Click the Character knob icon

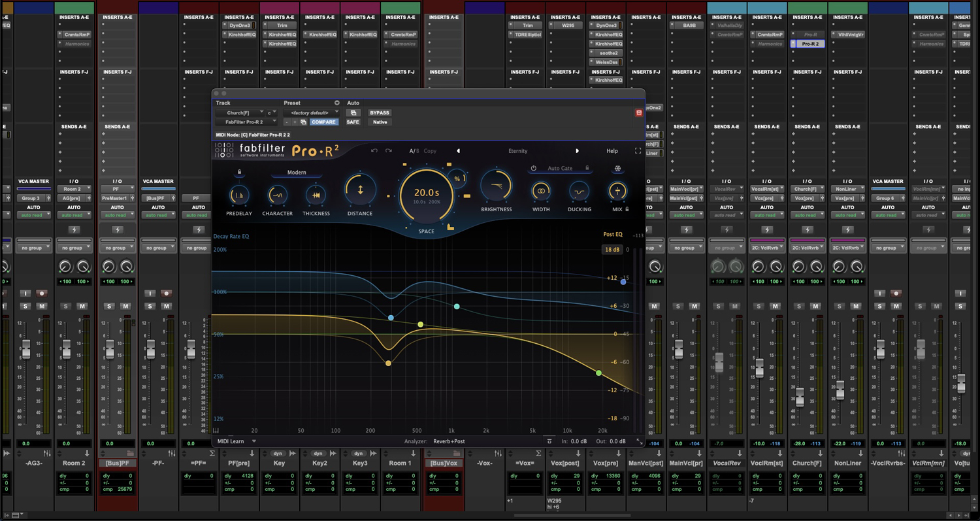[x=277, y=195]
